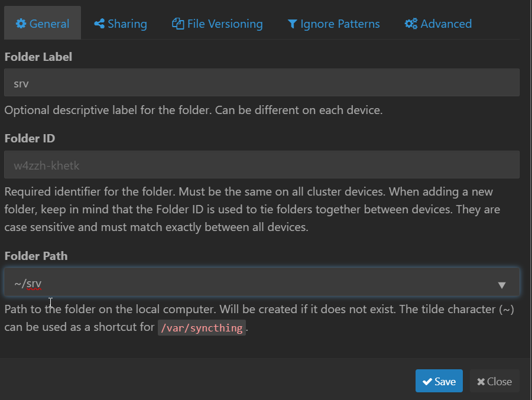Viewport: 532px width, 400px height.
Task: Close the folder settings dialog
Action: [x=494, y=381]
